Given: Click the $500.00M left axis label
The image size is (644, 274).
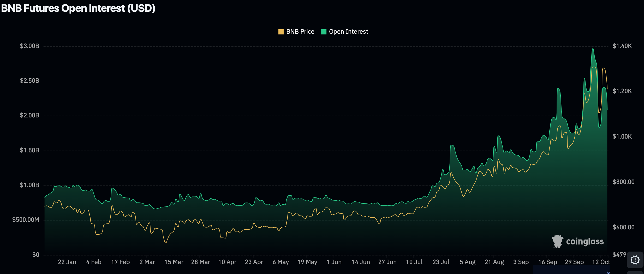Looking at the screenshot, I should pos(26,220).
